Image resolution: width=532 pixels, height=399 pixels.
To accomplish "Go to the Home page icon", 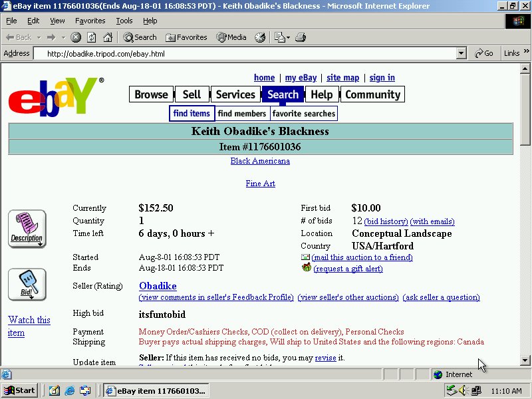I will pos(108,37).
